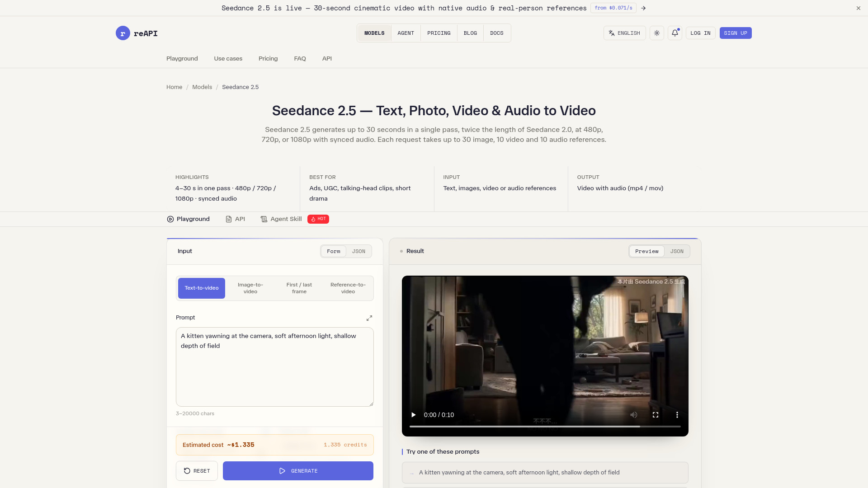This screenshot has height=488, width=868.
Task: Click the 'Seedance 2.5' breadcrumb text
Action: (x=241, y=87)
